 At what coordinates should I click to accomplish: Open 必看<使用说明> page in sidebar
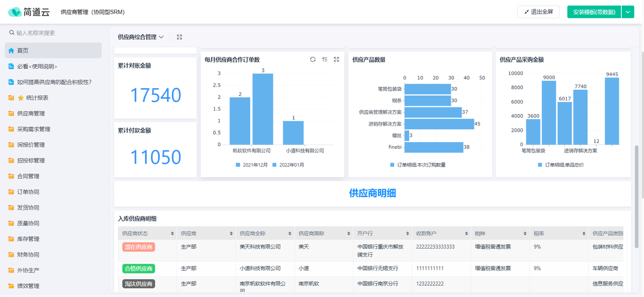point(36,67)
